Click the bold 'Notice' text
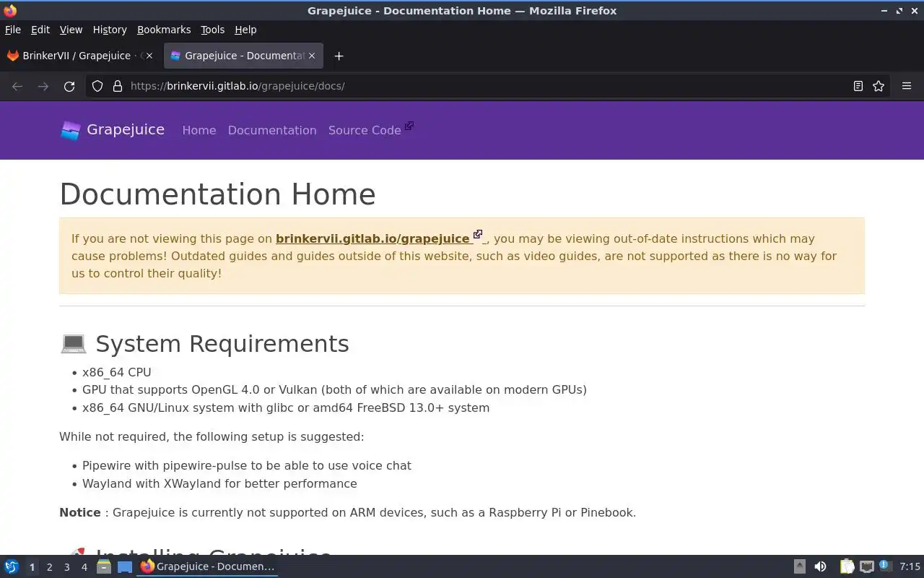 [80, 512]
